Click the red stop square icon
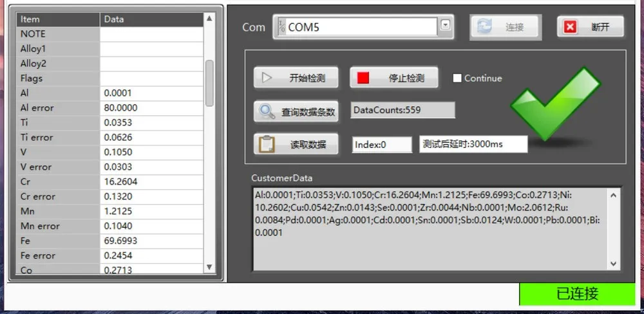 [363, 78]
